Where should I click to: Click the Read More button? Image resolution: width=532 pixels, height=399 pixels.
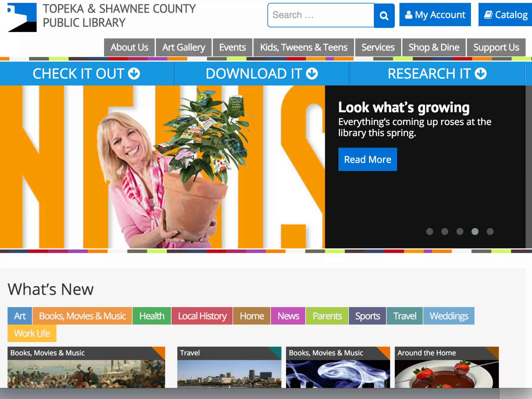pos(367,159)
